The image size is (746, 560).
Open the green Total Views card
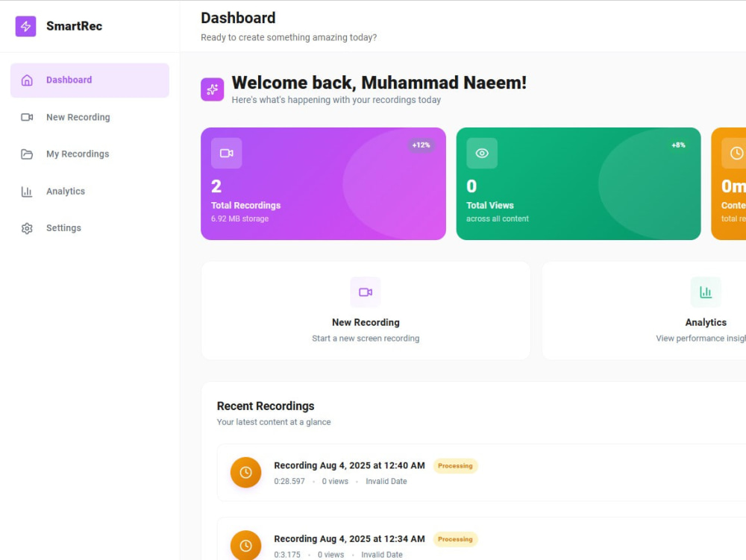[x=578, y=183]
